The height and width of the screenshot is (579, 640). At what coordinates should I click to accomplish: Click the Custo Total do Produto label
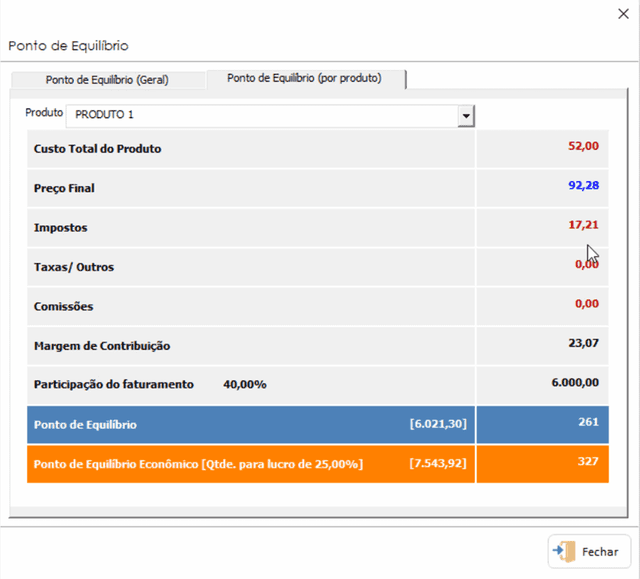pos(98,149)
